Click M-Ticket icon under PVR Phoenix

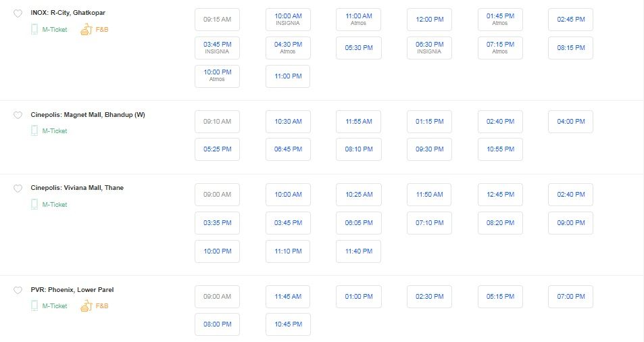tap(34, 306)
